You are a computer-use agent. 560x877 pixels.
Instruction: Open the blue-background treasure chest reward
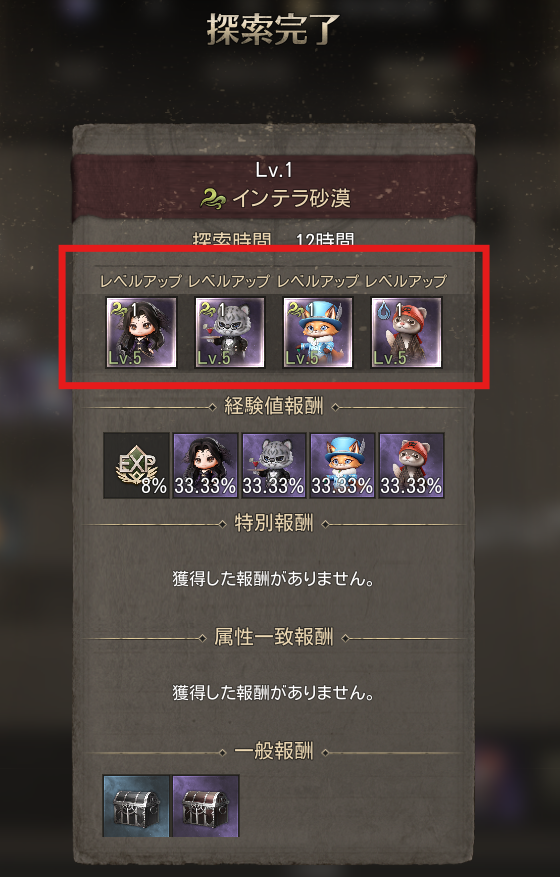(137, 806)
